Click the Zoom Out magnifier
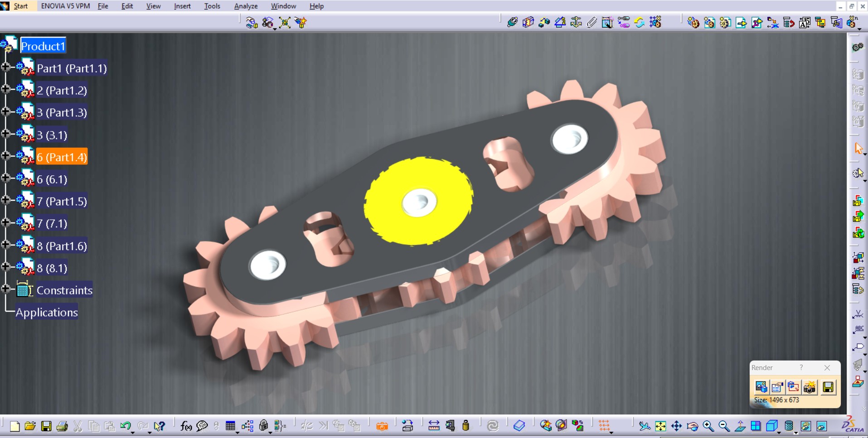Screen dimensions: 868x438 point(724,426)
